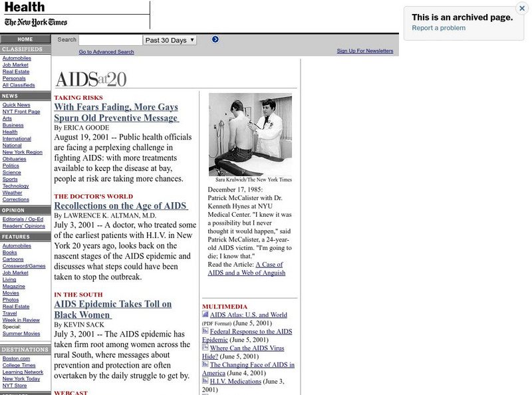Open Real Estate under Classifieds
Screen dimensions: 532x395
tap(16, 72)
